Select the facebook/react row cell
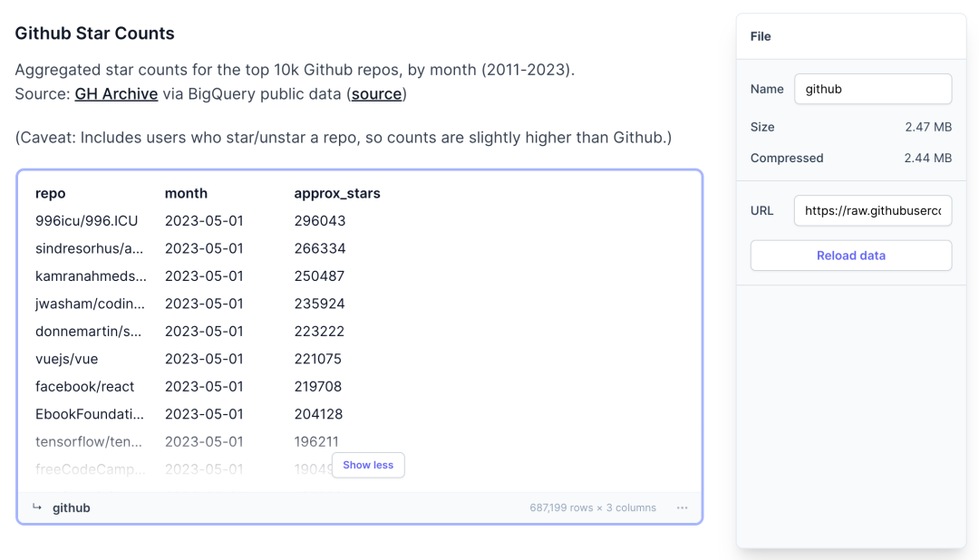979x560 pixels. coord(84,386)
